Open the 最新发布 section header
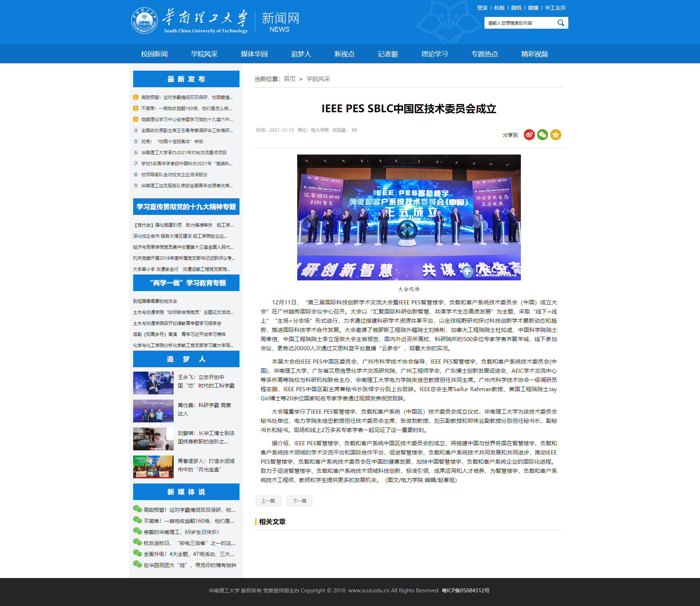 186,79
